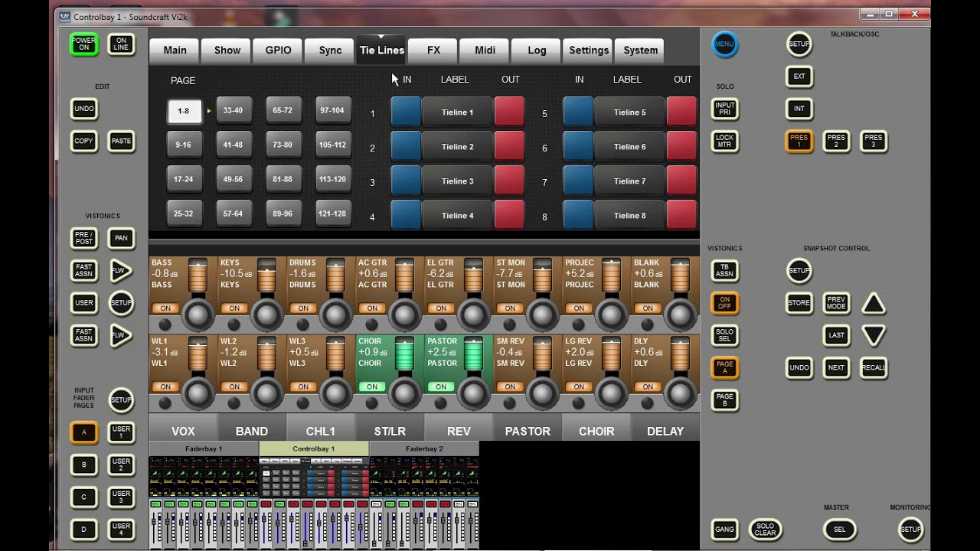
Task: Click the Vistonics USER button
Action: (84, 303)
